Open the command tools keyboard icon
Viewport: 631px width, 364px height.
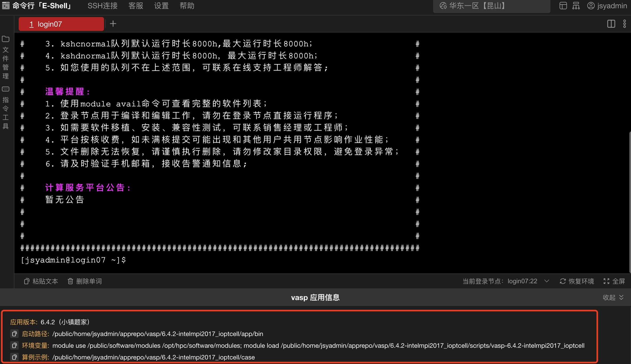point(6,89)
